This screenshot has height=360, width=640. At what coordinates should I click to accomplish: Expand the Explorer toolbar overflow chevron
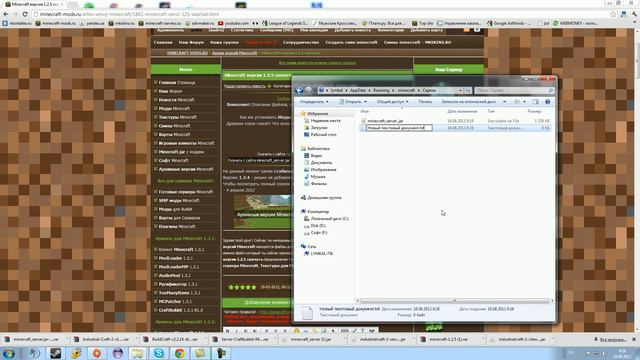coord(504,102)
